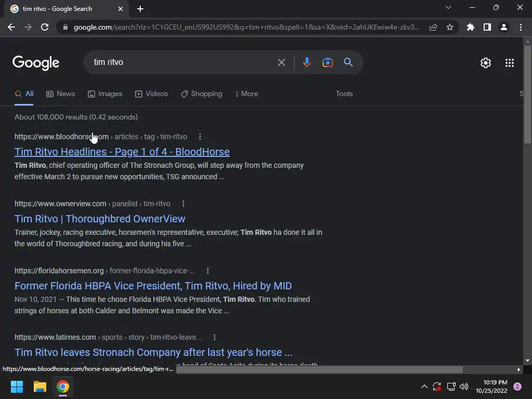Reload the current page
Viewport: 532px width, 399px height.
[x=45, y=27]
